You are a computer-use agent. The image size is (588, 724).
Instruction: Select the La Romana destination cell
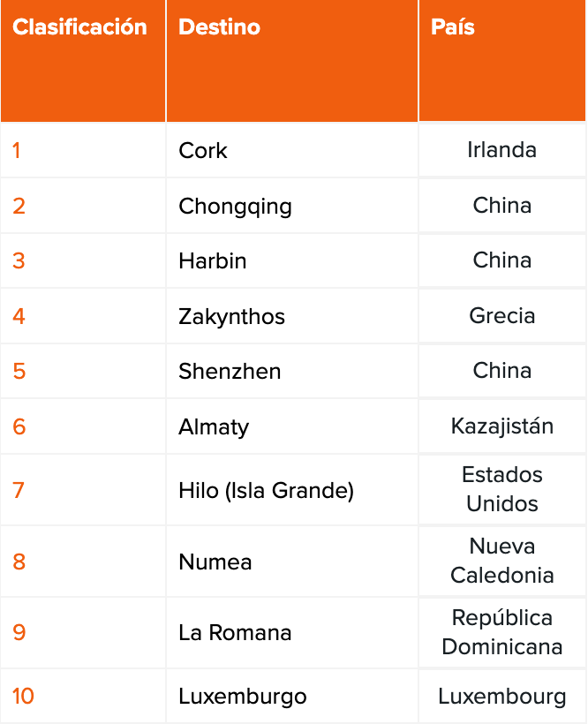click(x=235, y=633)
